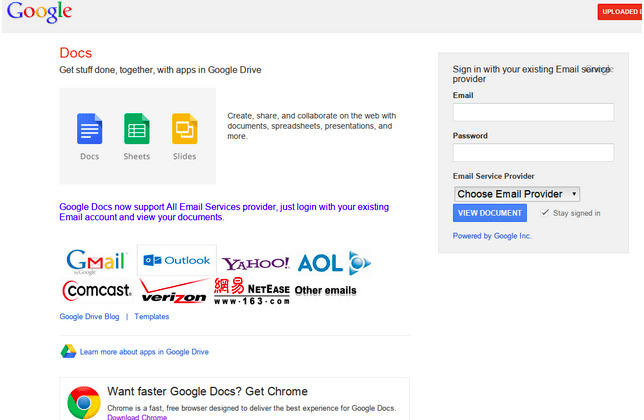This screenshot has height=420, width=644.
Task: Toggle the Stay signed in checkbox
Action: pyautogui.click(x=545, y=213)
